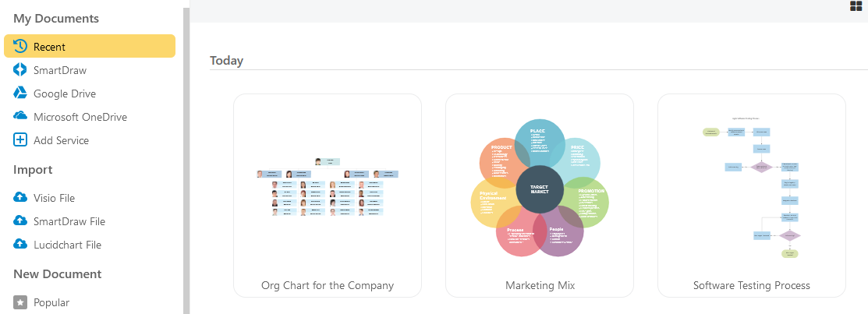Click the sidebar vertical scrollbar

[x=186, y=156]
